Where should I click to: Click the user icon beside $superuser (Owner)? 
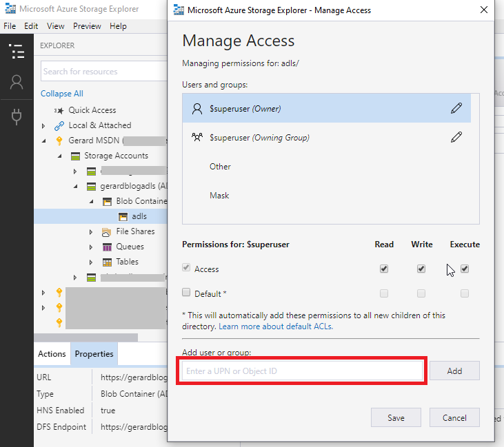pyautogui.click(x=197, y=109)
